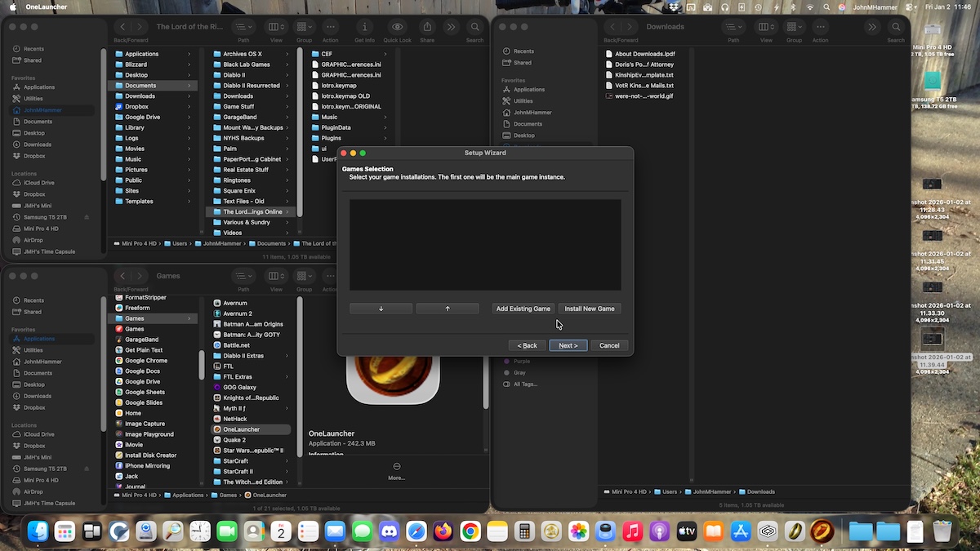Select KinshipEv...mplate.txt in Downloads window
980x551 pixels.
tap(644, 75)
